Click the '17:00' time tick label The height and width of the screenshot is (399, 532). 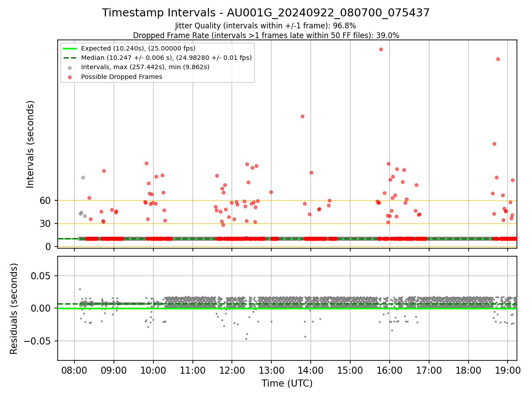429,371
